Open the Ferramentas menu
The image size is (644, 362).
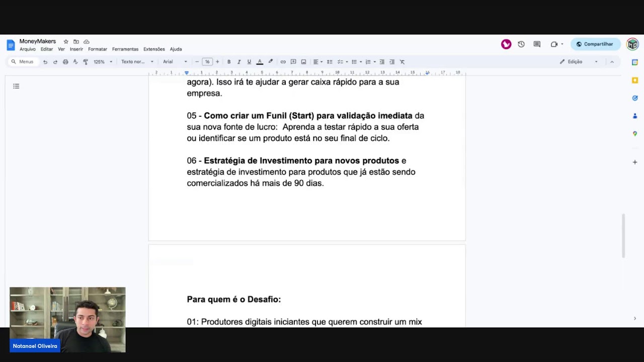[x=125, y=49]
